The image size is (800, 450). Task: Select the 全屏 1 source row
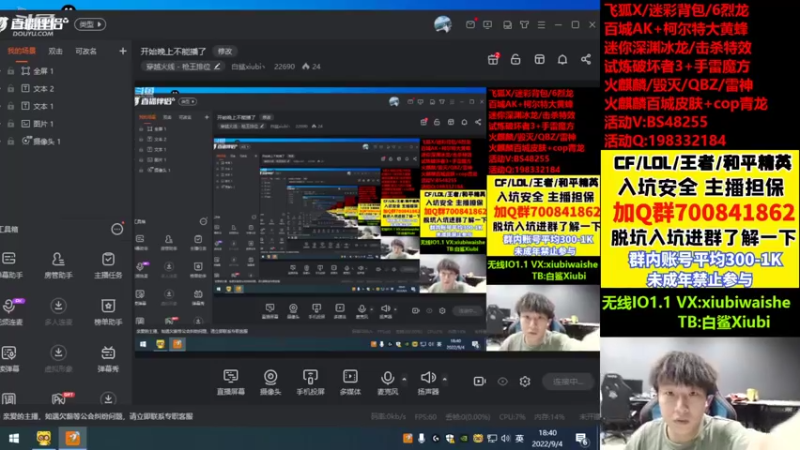point(65,71)
